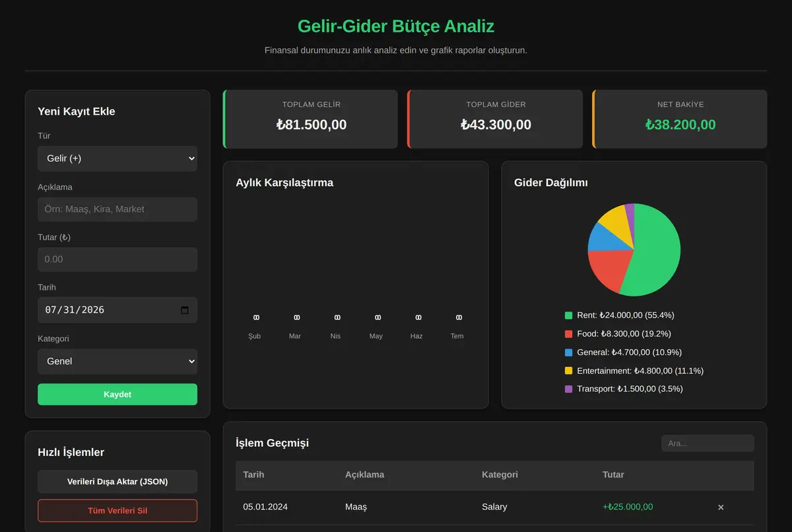Click the Tem month label on chart
This screenshot has height=532, width=792.
pyautogui.click(x=457, y=336)
